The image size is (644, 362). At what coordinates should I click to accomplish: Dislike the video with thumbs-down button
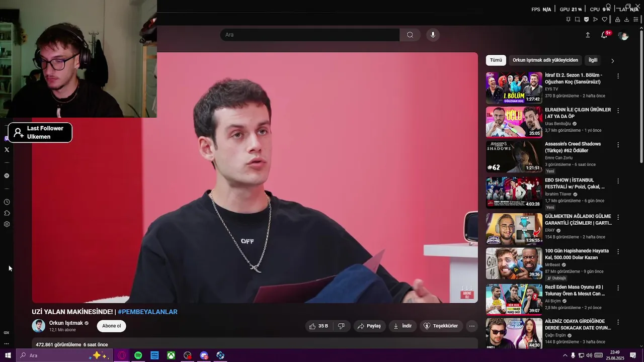coord(341,326)
